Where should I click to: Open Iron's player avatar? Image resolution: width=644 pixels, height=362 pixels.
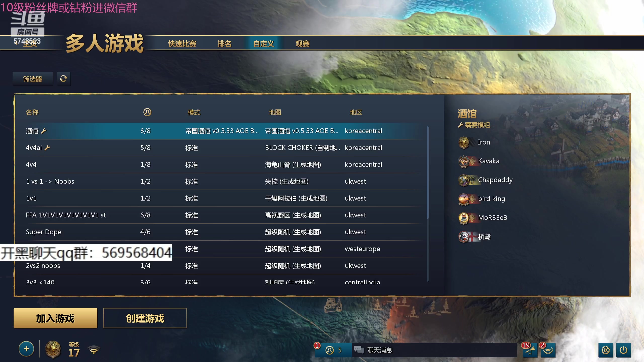464,143
